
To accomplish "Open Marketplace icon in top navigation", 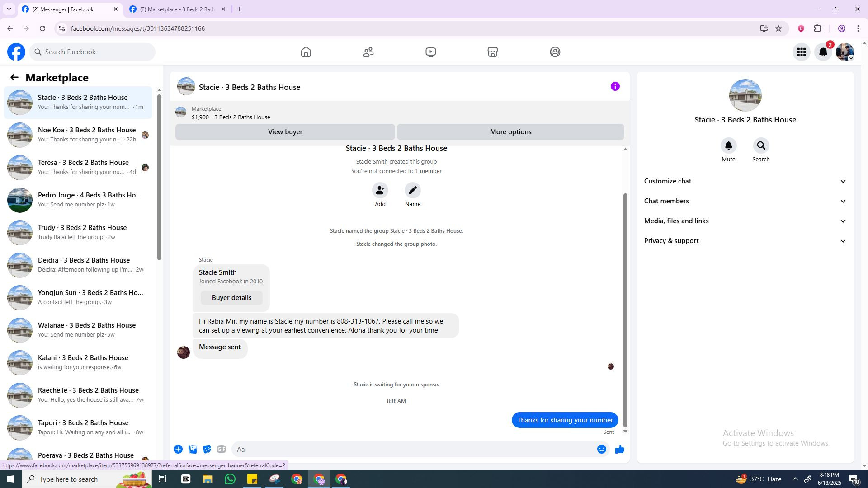I will 493,52.
